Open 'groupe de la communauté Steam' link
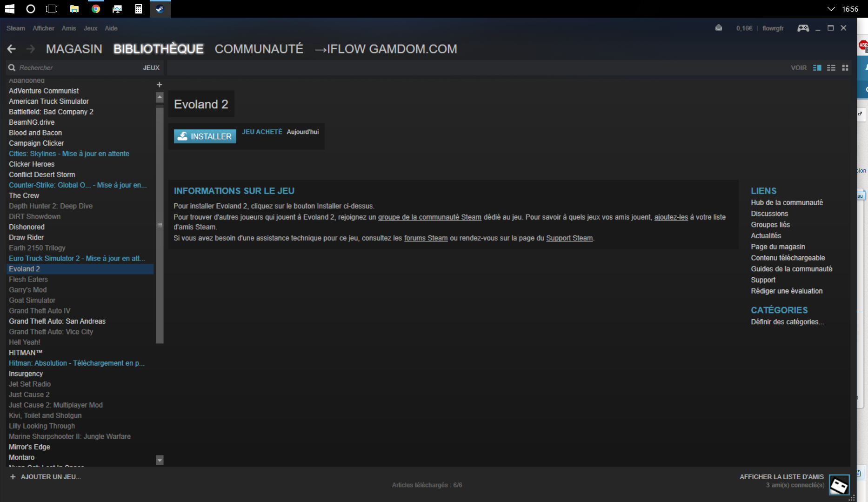 pos(430,217)
